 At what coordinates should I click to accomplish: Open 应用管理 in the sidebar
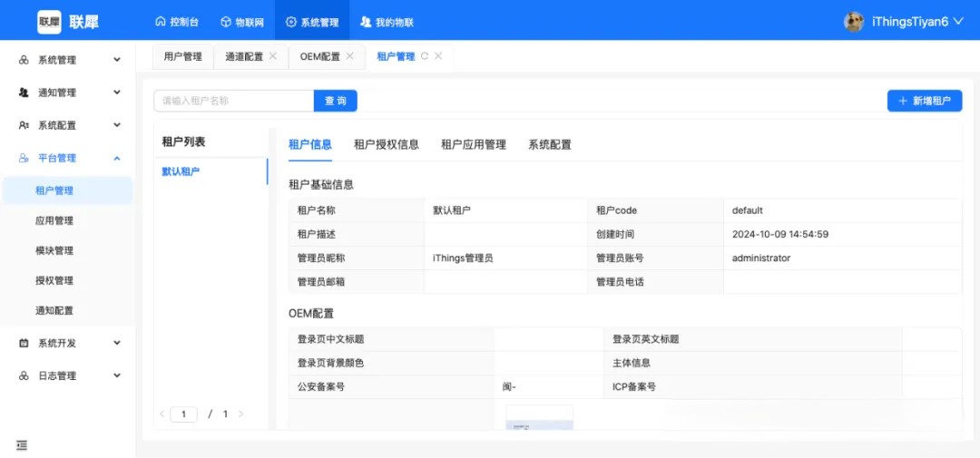[x=54, y=220]
